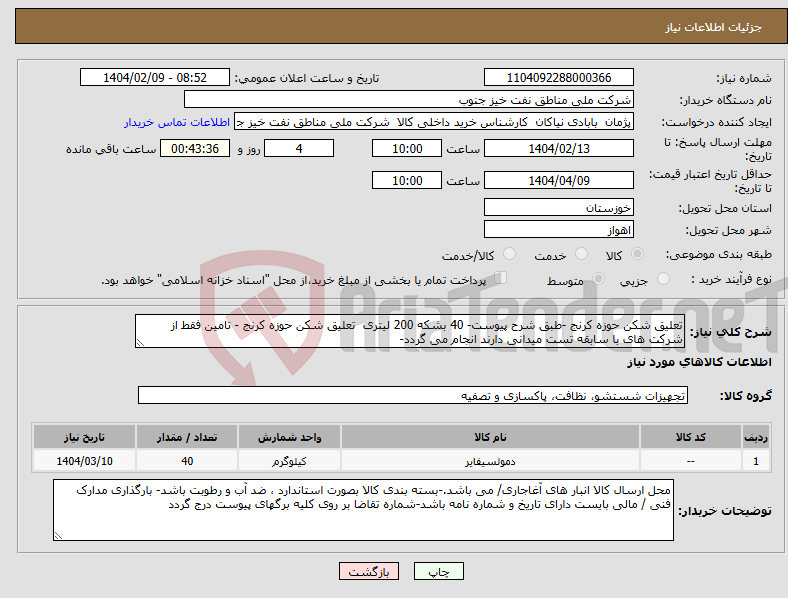Viewport: 788px width, 598px height.
Task: Click the توضیحات خریدار label
Action: 725,511
